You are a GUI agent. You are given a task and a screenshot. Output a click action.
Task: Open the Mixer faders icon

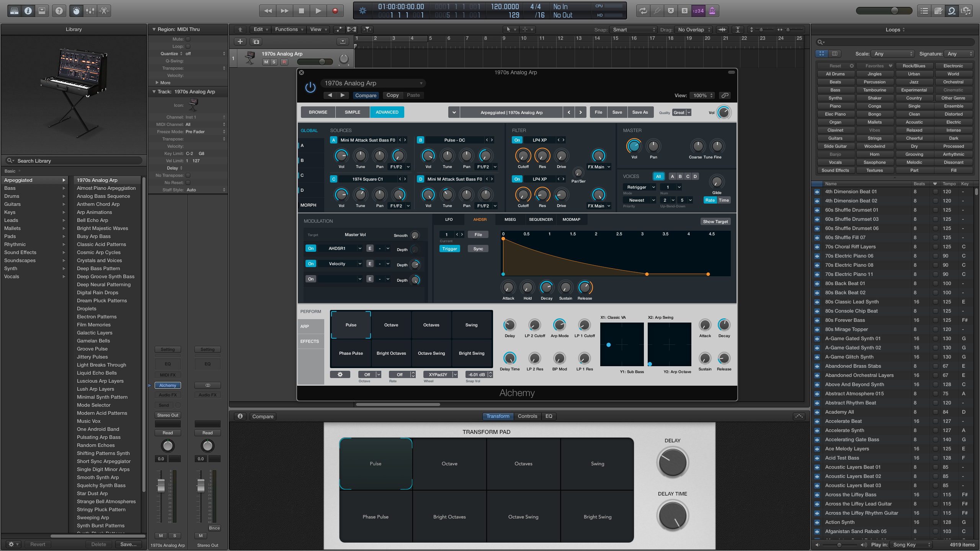[90, 11]
